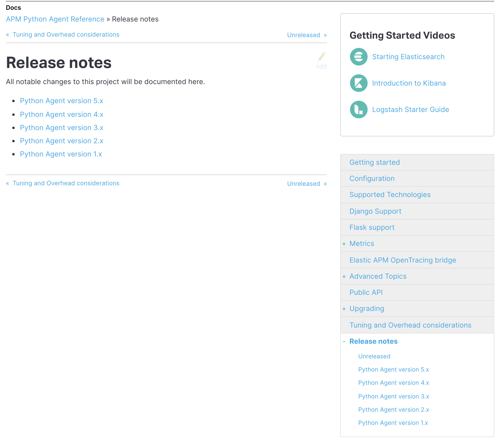504x441 pixels.
Task: Click the edit pencil icon
Action: (x=321, y=57)
